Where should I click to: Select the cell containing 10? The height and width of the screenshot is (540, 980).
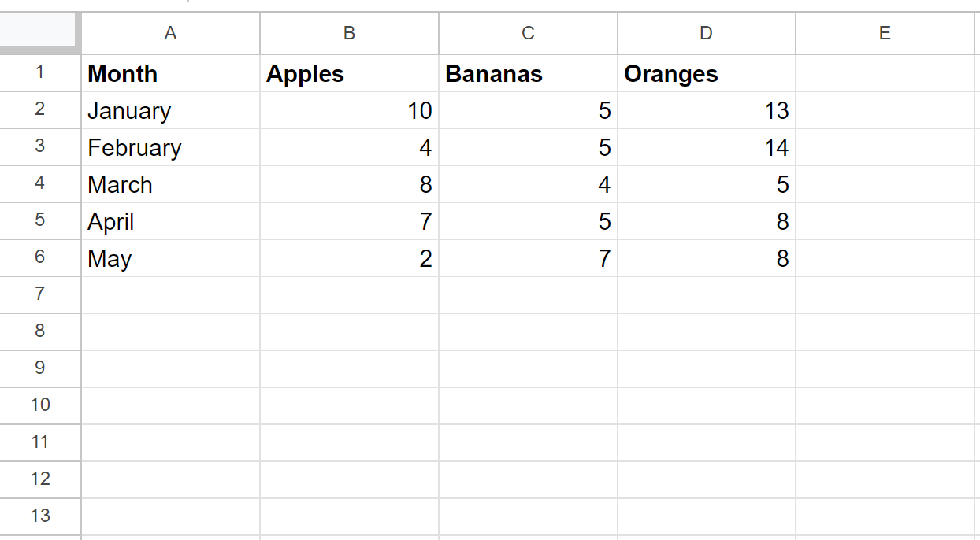[349, 110]
